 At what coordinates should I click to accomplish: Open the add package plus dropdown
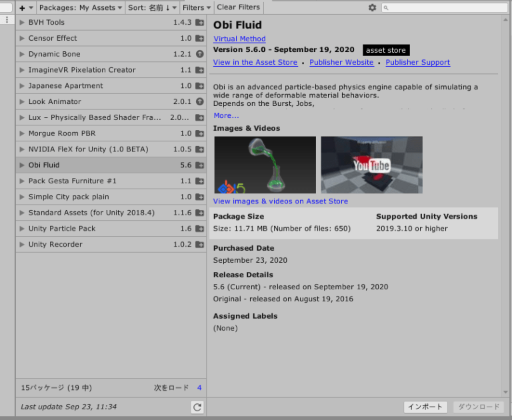point(26,7)
